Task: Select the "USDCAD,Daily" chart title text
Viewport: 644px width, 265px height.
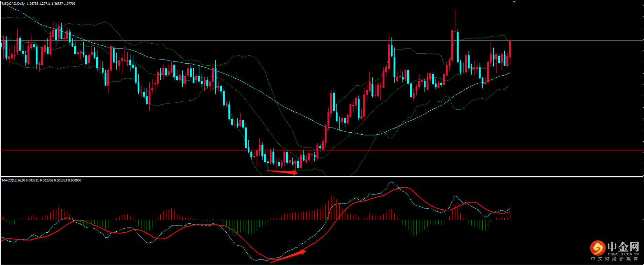Action: tap(13, 4)
